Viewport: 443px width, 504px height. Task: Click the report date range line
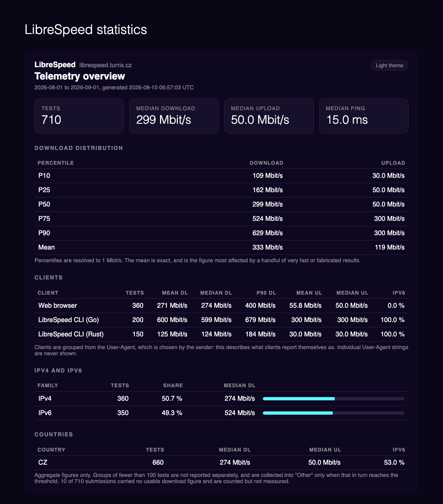pyautogui.click(x=114, y=87)
